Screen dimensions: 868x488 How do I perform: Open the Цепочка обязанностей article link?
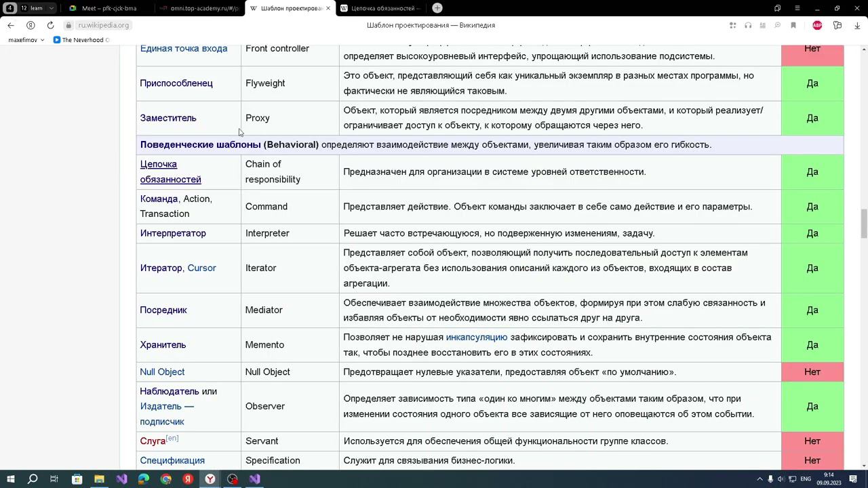pyautogui.click(x=170, y=171)
